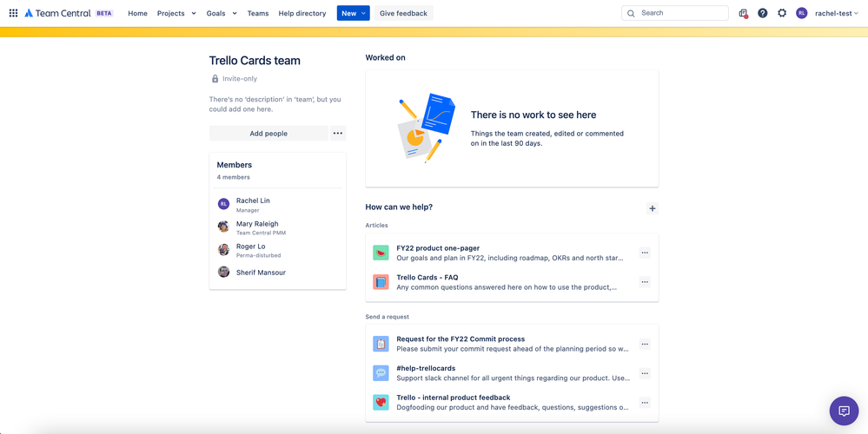The height and width of the screenshot is (434, 868).
Task: Open more options for FY22 product one-pager
Action: [645, 253]
